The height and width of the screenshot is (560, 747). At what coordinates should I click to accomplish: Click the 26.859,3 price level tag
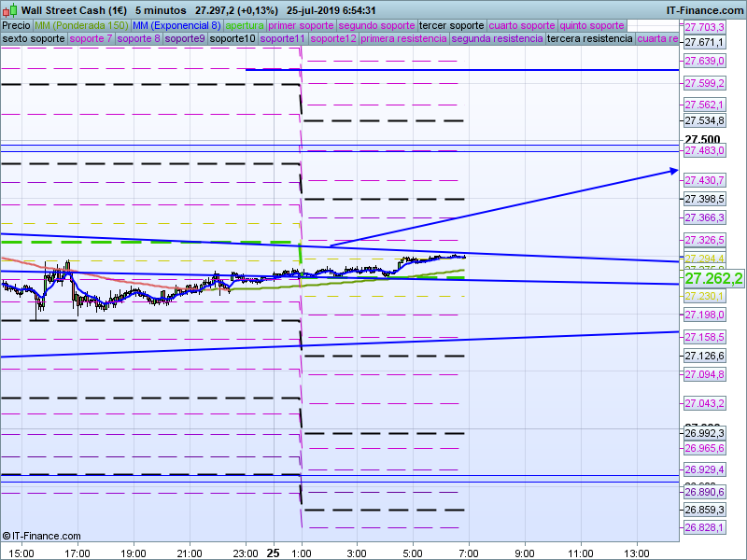(x=704, y=510)
